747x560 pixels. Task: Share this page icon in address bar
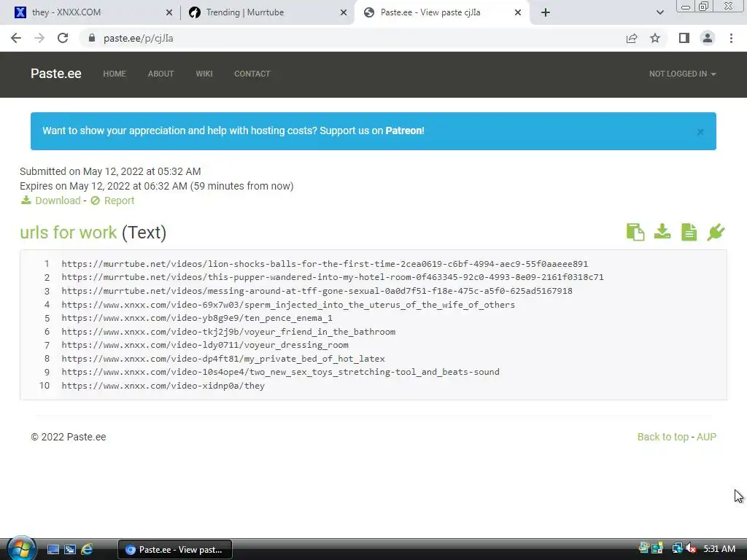coord(632,38)
